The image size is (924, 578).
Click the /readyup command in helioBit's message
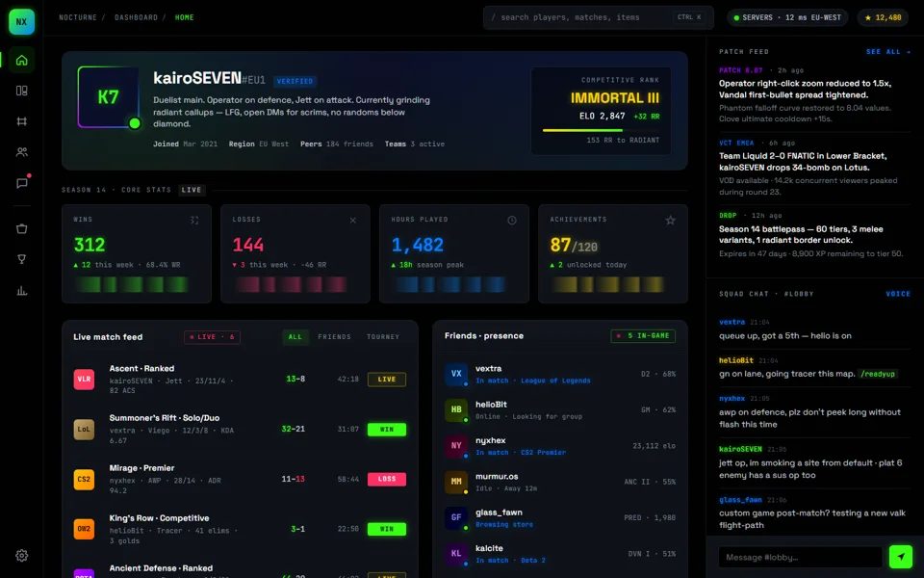coord(878,374)
